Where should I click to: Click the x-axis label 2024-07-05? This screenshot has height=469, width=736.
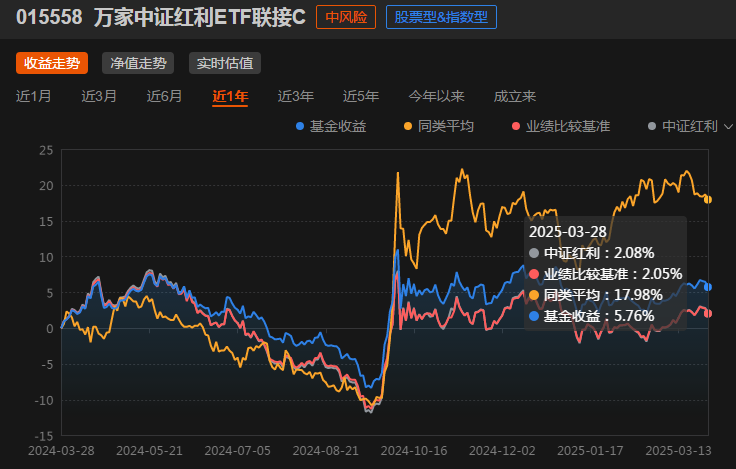238,451
